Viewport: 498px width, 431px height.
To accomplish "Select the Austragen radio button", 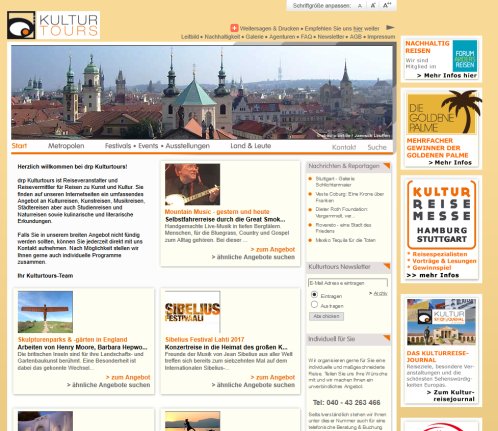I will [314, 304].
